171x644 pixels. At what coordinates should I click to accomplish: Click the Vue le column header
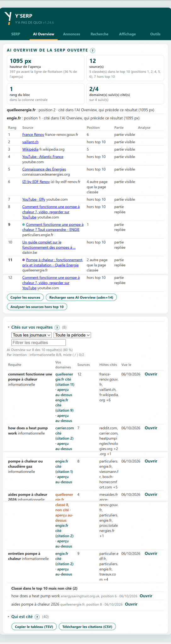(x=126, y=365)
